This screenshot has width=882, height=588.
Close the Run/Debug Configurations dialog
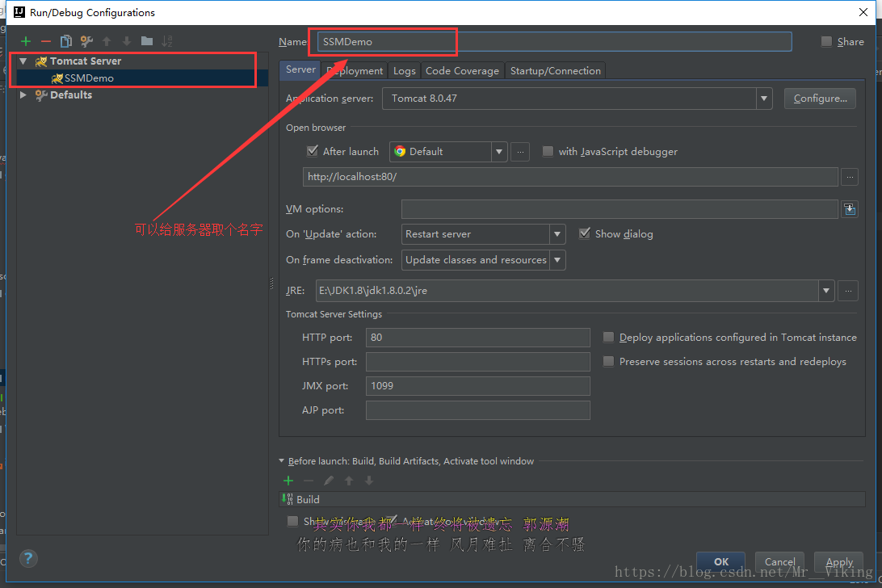coord(863,12)
